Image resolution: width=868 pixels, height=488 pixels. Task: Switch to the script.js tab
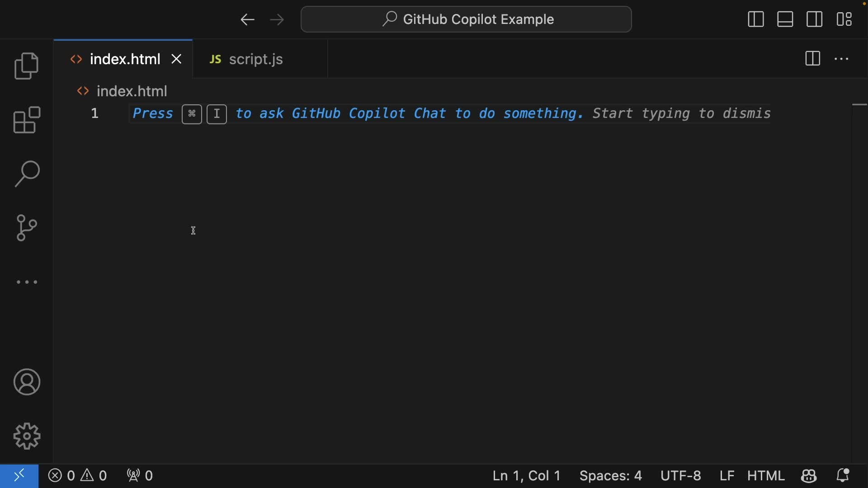[255, 59]
